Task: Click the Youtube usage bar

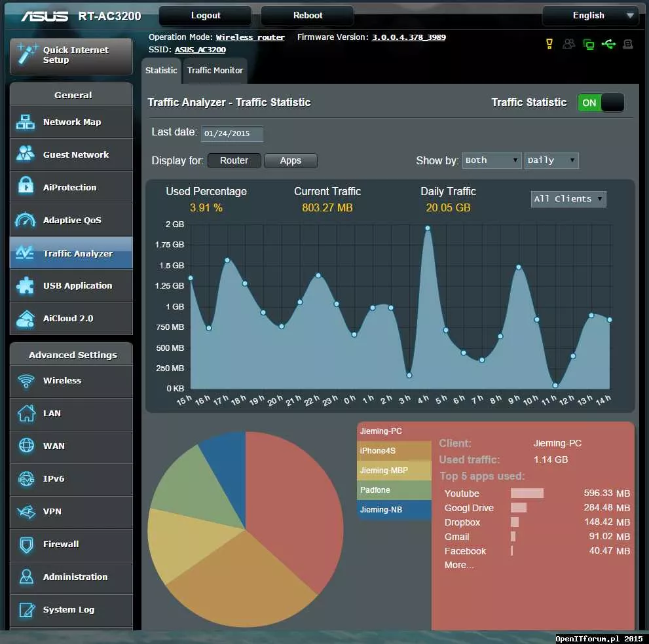Action: [527, 493]
